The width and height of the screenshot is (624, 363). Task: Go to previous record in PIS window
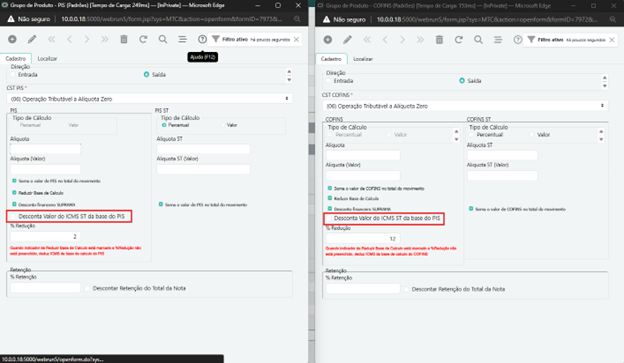tap(70, 39)
